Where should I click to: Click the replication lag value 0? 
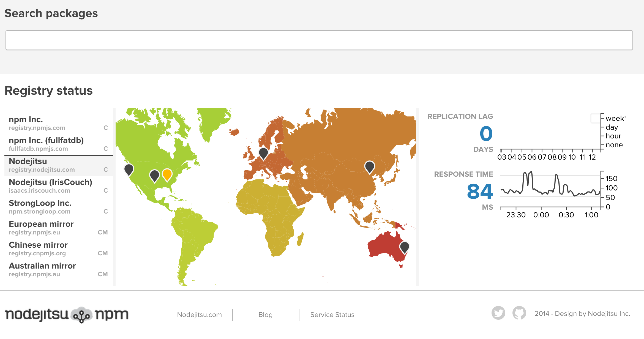pos(486,134)
